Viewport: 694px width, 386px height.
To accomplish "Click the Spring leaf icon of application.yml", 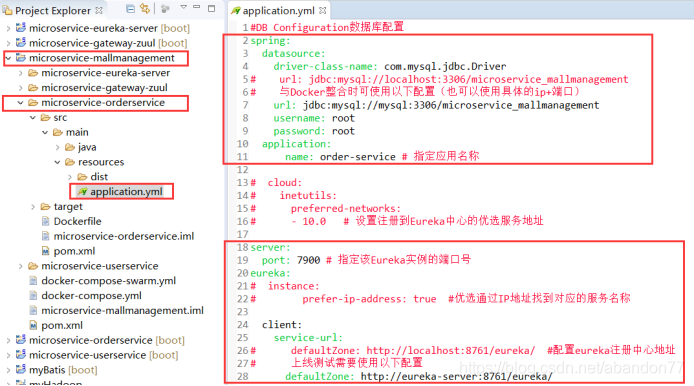I will click(x=82, y=192).
